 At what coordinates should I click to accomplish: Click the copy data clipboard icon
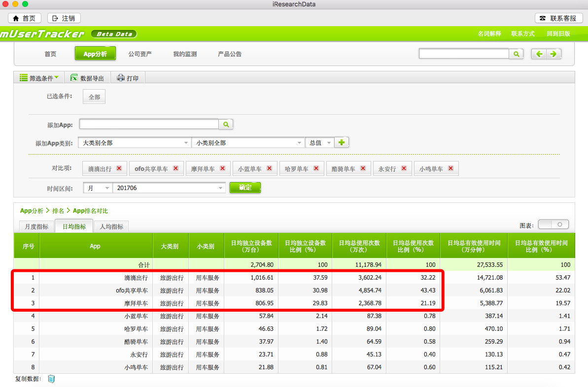51,379
